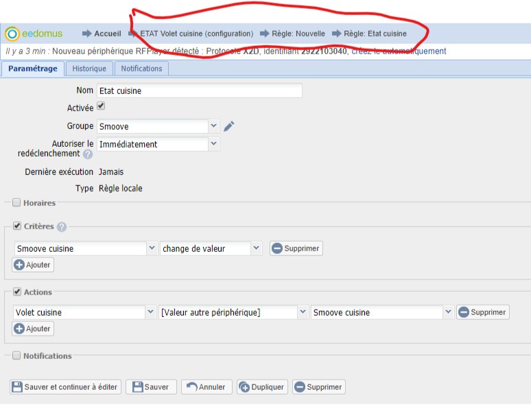
Task: Click the help icon next to Critères
Action: coord(62,227)
